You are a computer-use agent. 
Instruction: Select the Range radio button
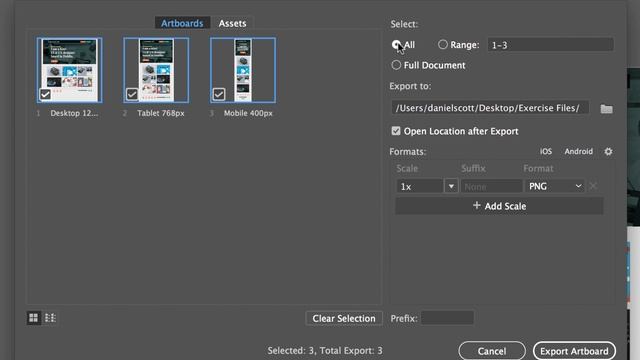(442, 44)
